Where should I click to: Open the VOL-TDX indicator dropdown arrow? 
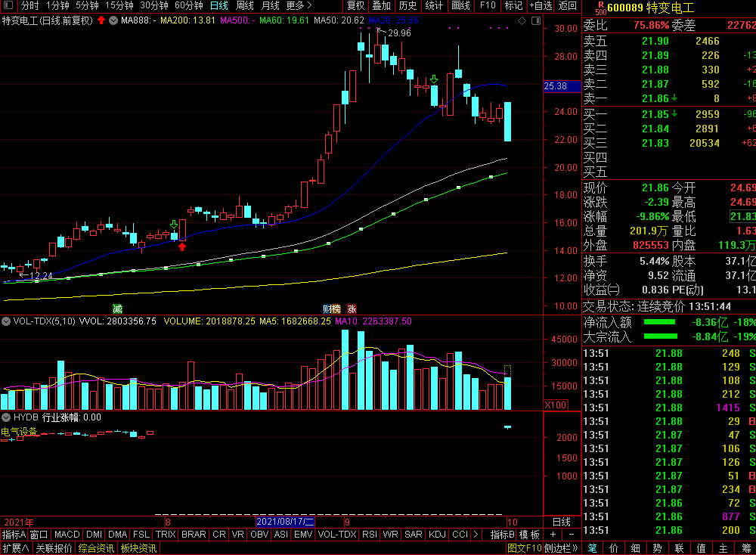pyautogui.click(x=7, y=321)
